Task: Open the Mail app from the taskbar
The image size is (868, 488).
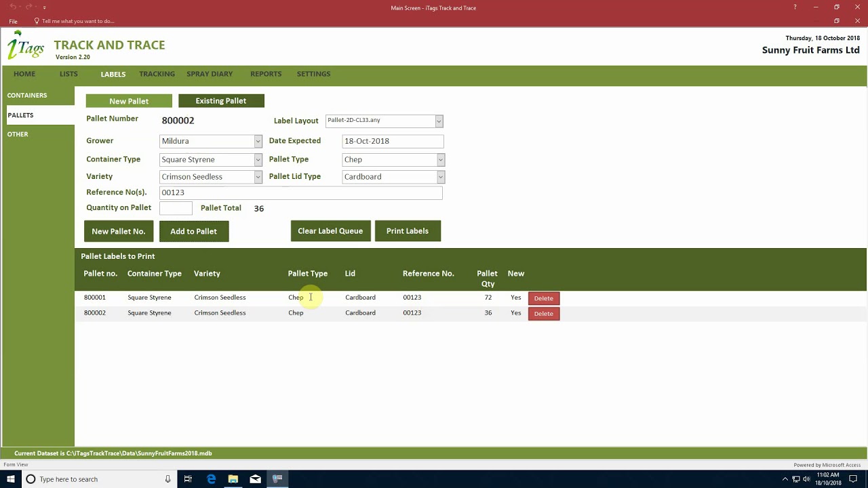Action: tap(255, 479)
